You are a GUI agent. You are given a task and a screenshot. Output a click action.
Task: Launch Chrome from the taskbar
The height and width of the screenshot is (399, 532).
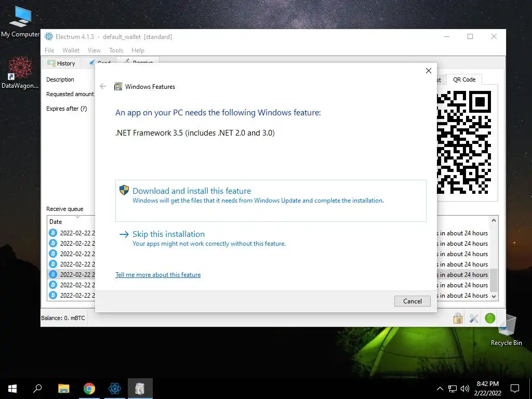tap(89, 389)
